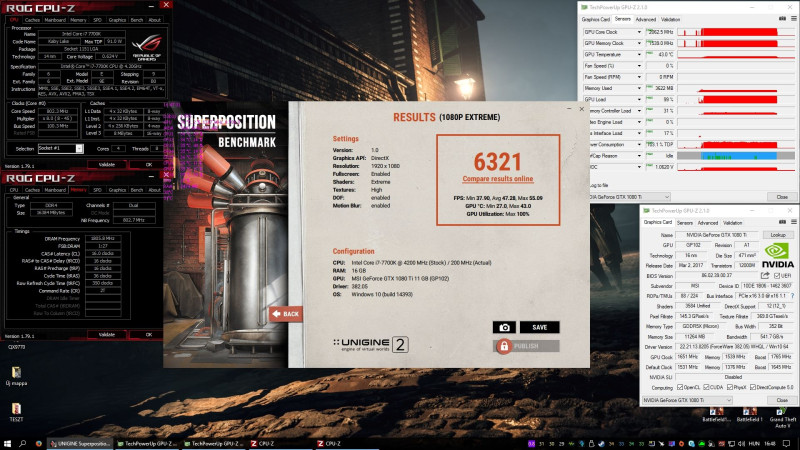Click the GPU Core Clock history graph
Image resolution: width=800 pixels, height=450 pixels.
(x=736, y=32)
